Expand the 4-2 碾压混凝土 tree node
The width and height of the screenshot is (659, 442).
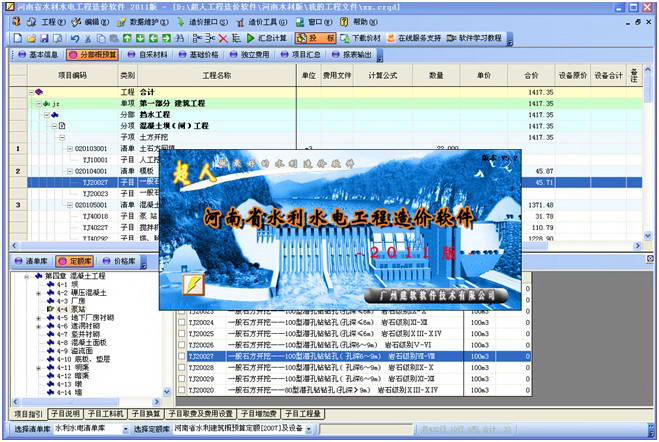39,293
